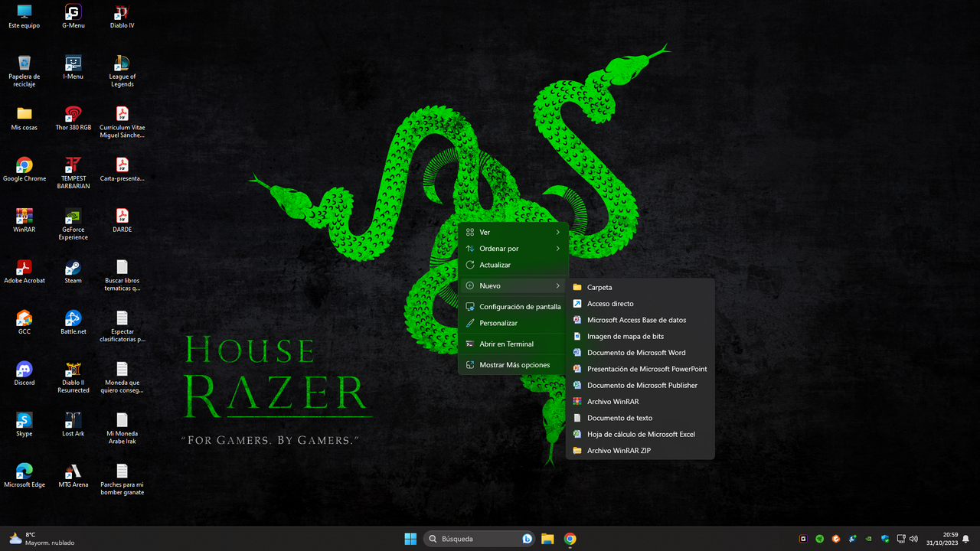Select the GCC desktop shortcut
The width and height of the screenshot is (980, 551).
[x=24, y=323]
